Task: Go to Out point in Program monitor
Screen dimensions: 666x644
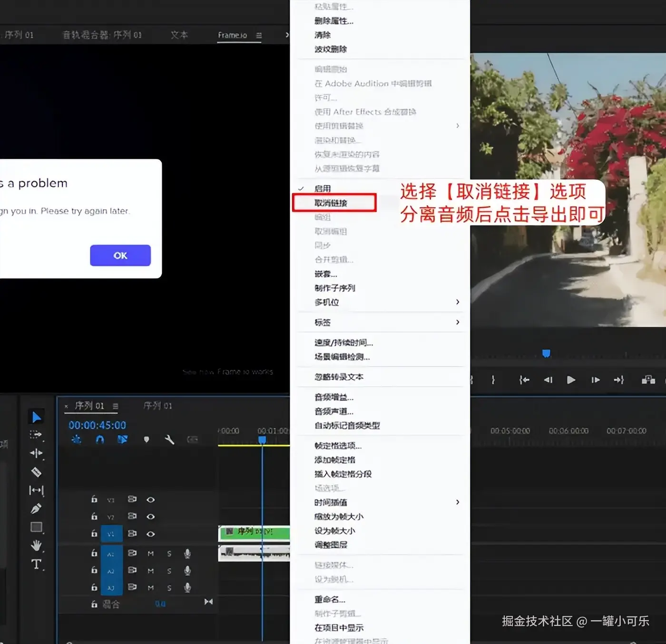Action: click(x=618, y=380)
